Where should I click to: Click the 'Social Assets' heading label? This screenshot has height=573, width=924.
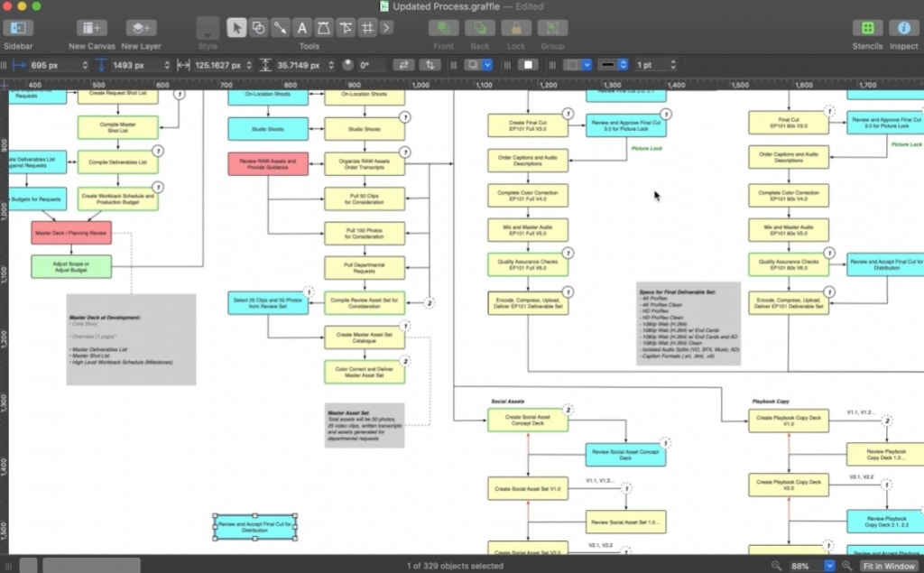(507, 402)
